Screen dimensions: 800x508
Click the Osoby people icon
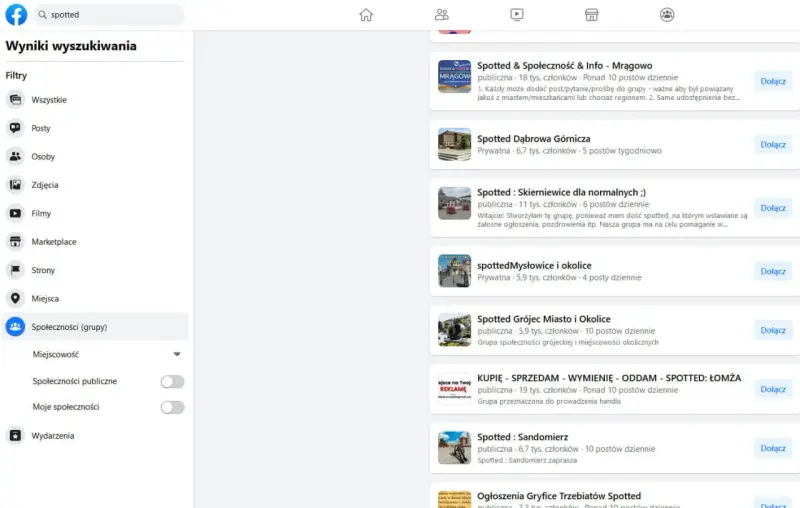15,157
